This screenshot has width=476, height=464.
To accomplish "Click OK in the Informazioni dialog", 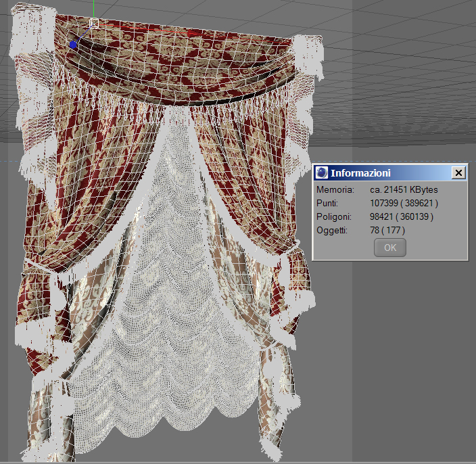I will click(389, 248).
